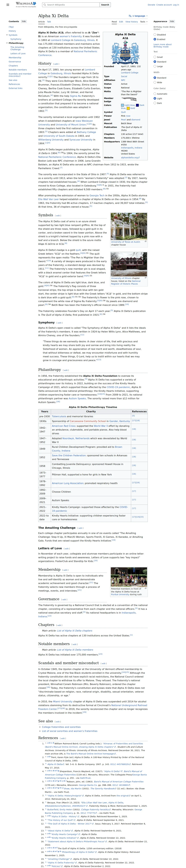Screen dimensions: 186x868
Task: Jump to Membership in contents
Action: (15, 58)
